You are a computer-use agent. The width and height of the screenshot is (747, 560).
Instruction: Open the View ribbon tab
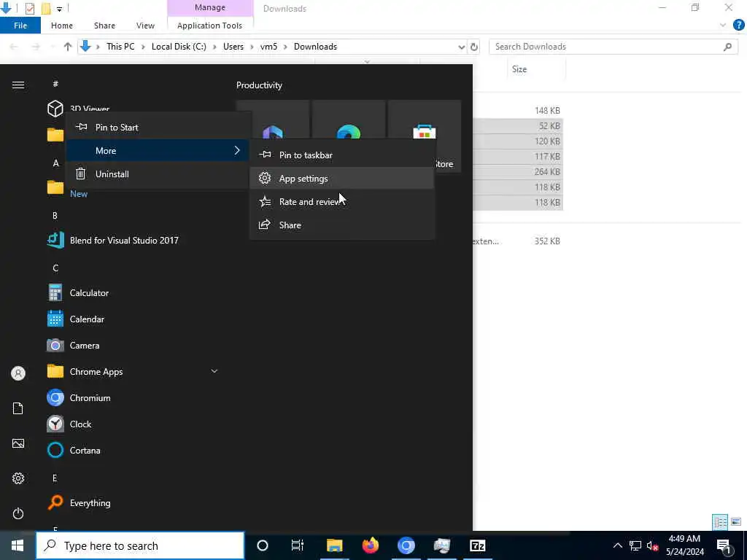[145, 26]
